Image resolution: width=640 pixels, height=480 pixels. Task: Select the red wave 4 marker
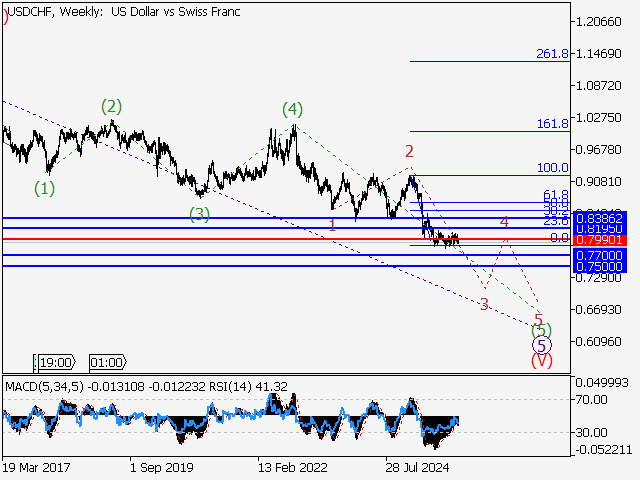[504, 221]
